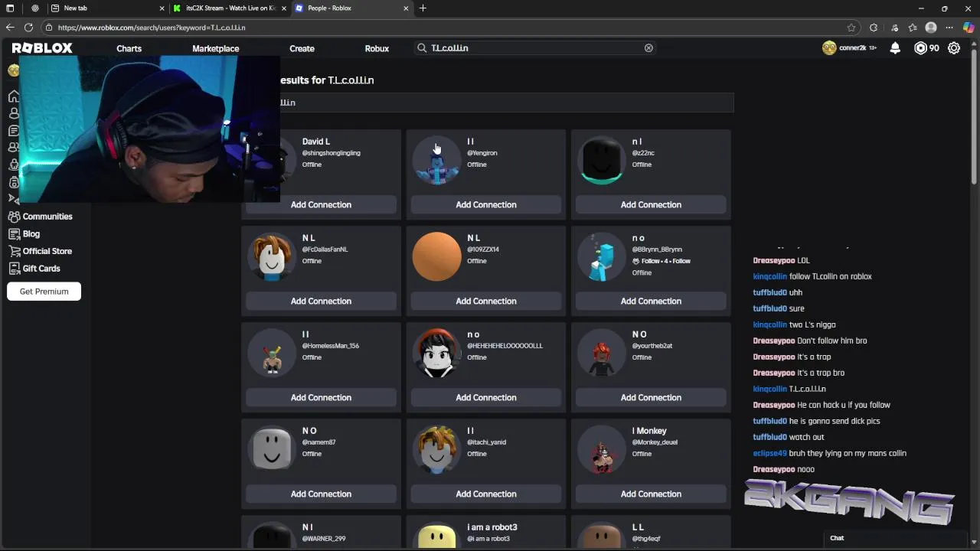This screenshot has width=980, height=551.
Task: Open browser settings and more menu
Action: click(x=950, y=28)
